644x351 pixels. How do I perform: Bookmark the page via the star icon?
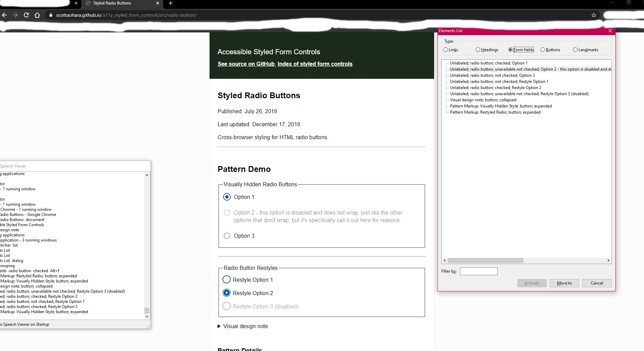click(594, 15)
